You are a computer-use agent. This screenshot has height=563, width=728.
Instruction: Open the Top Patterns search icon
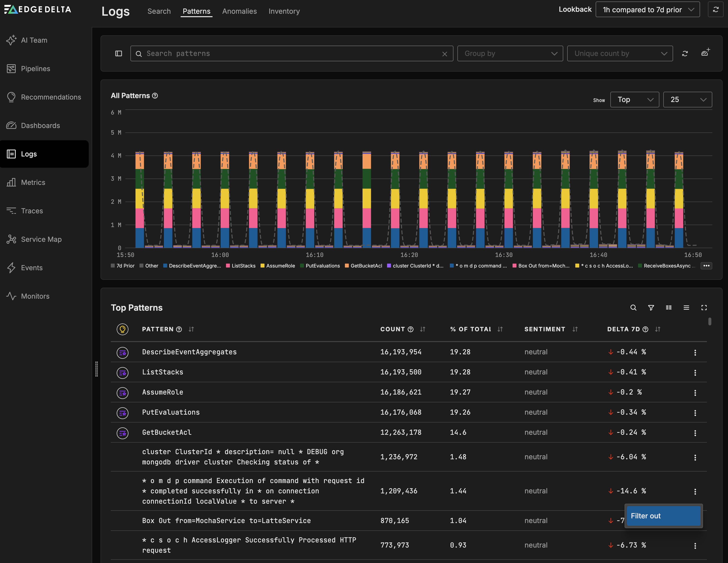[x=633, y=307]
